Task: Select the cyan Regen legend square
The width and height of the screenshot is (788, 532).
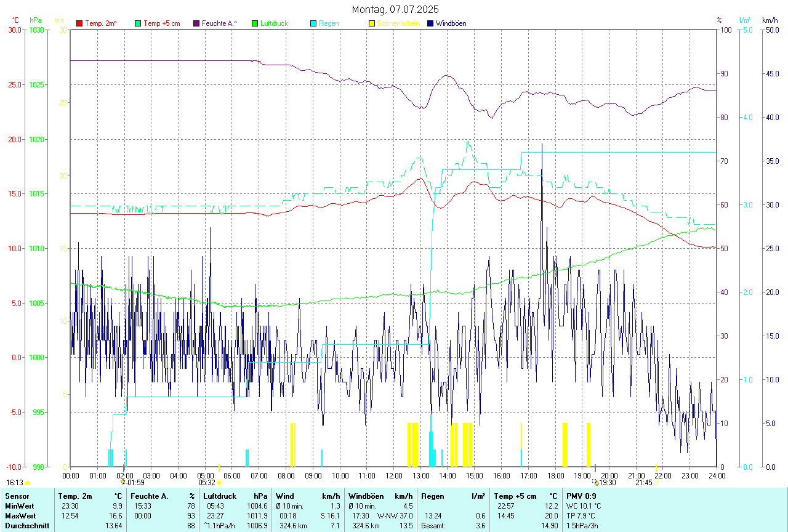Action: 313,23
